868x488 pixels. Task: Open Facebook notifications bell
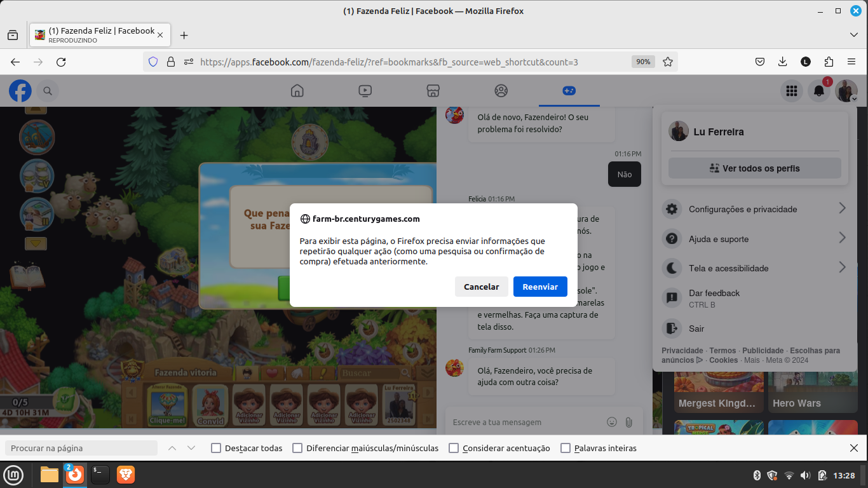coord(819,91)
